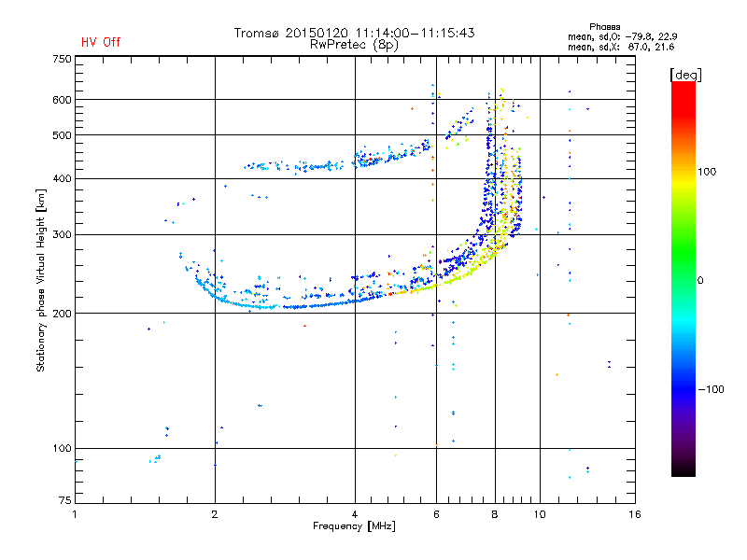The width and height of the screenshot is (747, 560).
Task: Click the y-axis tick label '300'
Action: coord(62,234)
